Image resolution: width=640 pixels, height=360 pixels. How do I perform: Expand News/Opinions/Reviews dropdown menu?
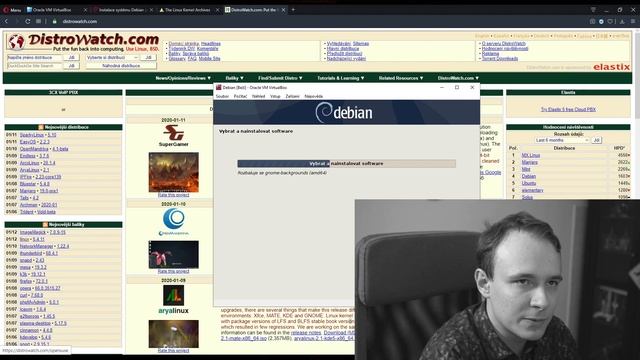pyautogui.click(x=183, y=78)
